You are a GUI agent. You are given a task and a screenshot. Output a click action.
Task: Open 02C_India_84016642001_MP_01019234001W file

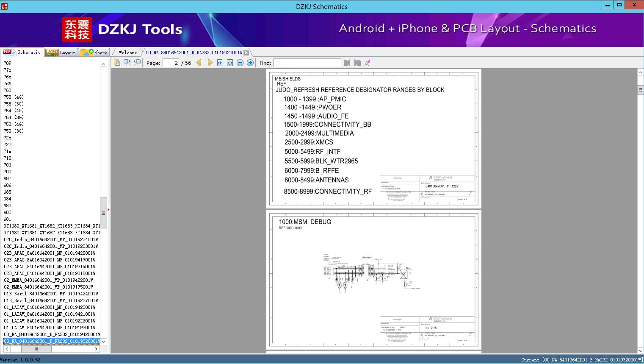pyautogui.click(x=51, y=239)
